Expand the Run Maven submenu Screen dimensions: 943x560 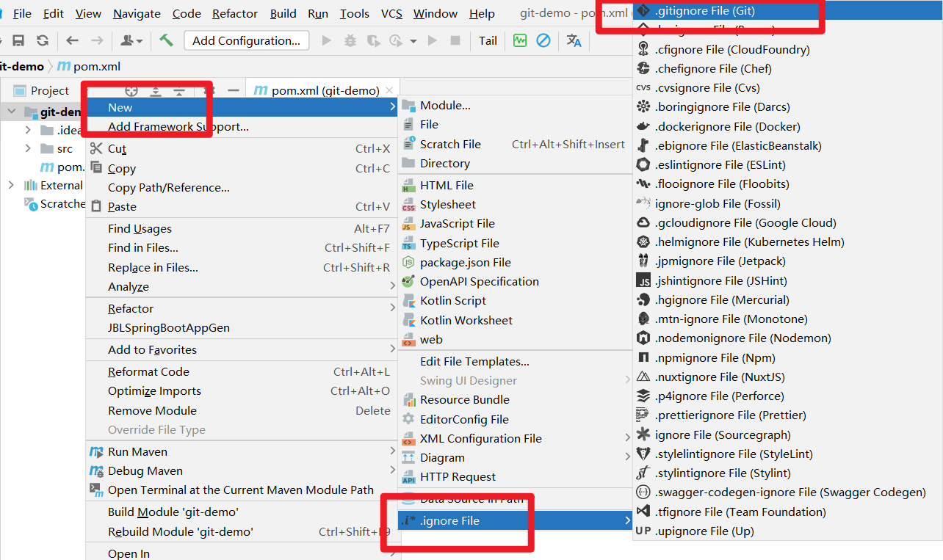click(242, 451)
